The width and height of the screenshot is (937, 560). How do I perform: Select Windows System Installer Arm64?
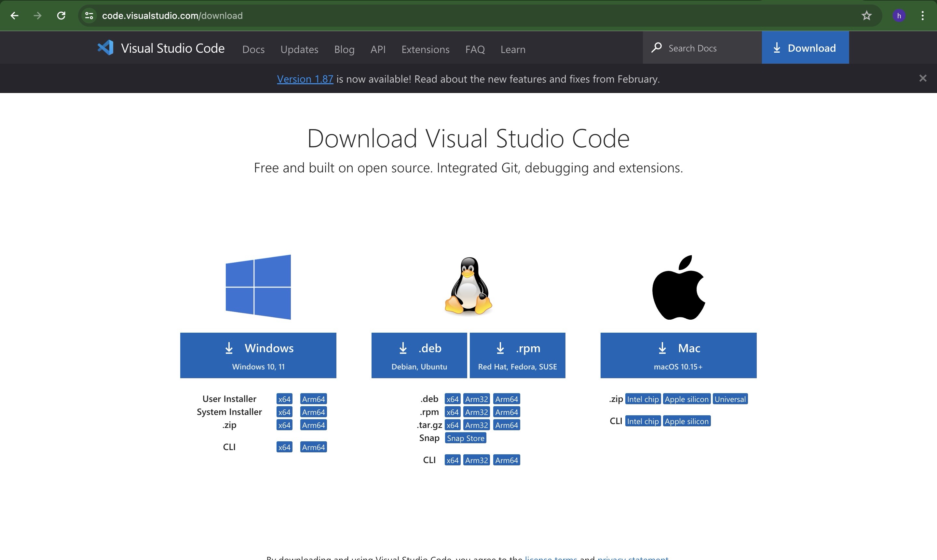coord(313,412)
